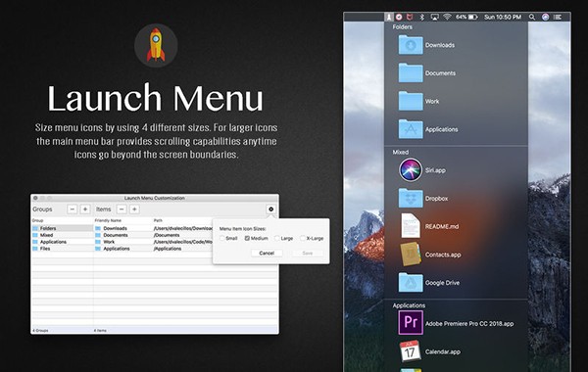Click the Sun 10:50 PM clock
Viewport: 588px width, 372px height.
[503, 17]
